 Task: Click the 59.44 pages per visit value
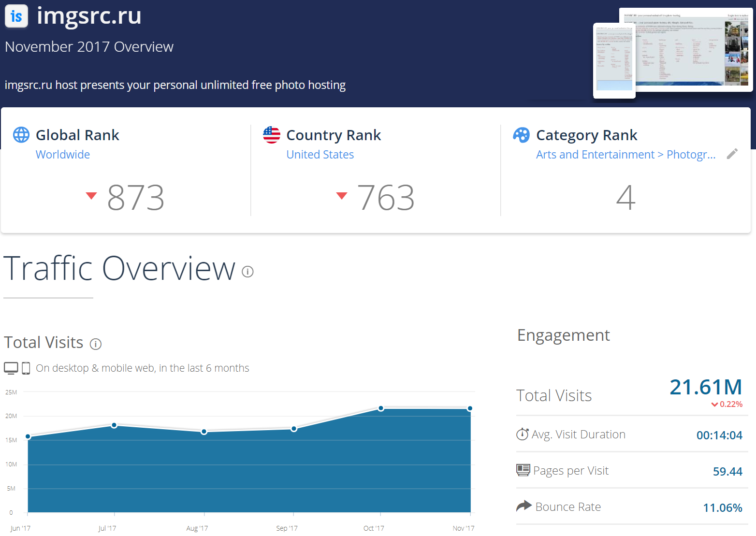click(727, 472)
